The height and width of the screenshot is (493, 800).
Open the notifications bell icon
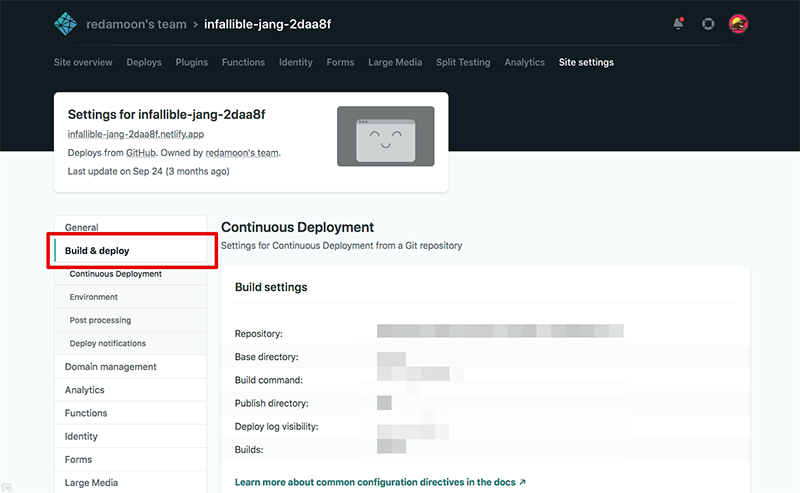point(680,24)
